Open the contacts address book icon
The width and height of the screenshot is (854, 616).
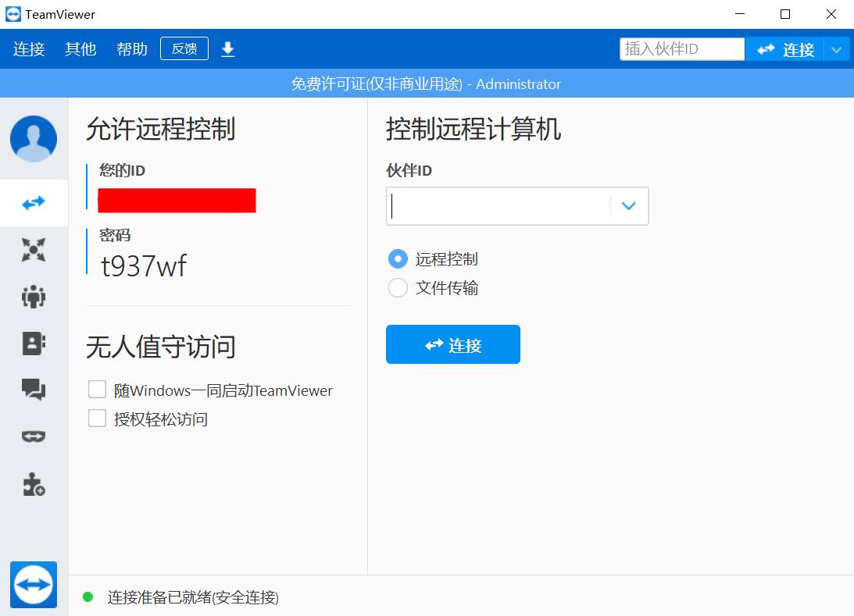pyautogui.click(x=33, y=343)
